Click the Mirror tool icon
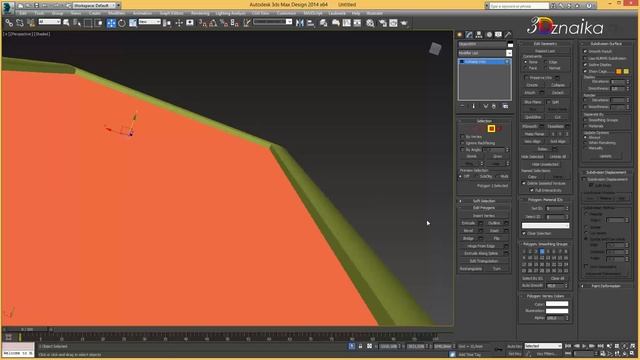The height and width of the screenshot is (360, 640). [300, 23]
